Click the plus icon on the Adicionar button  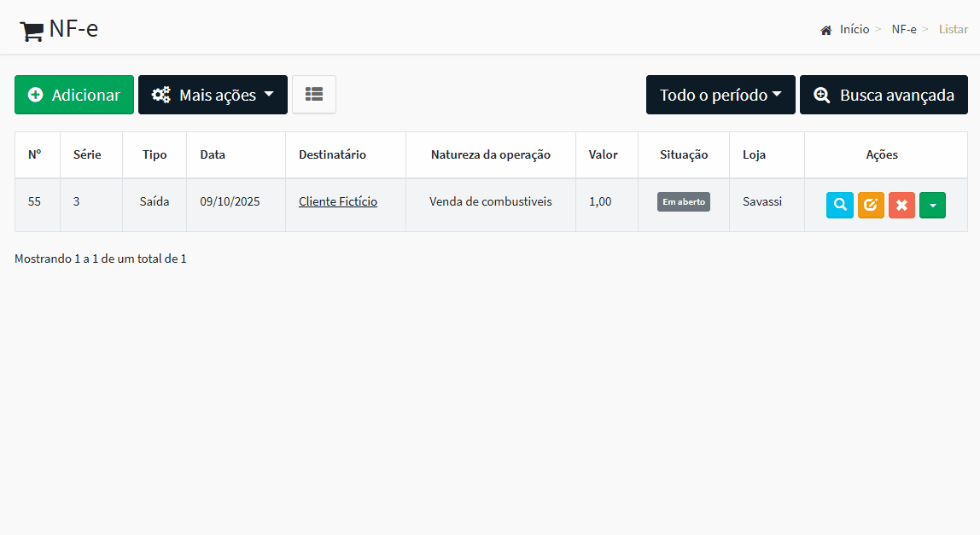(x=35, y=95)
